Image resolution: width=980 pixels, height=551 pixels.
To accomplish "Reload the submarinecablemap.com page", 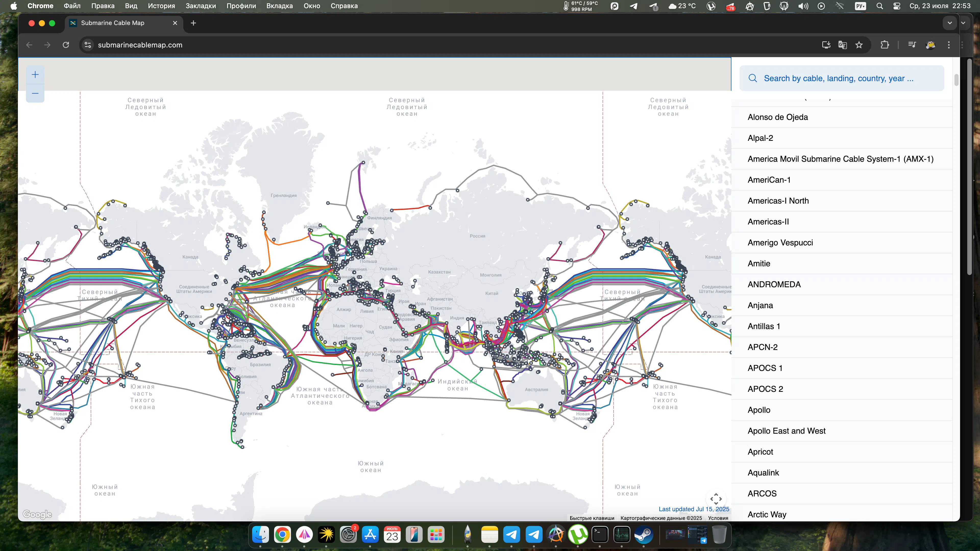I will 66,45.
